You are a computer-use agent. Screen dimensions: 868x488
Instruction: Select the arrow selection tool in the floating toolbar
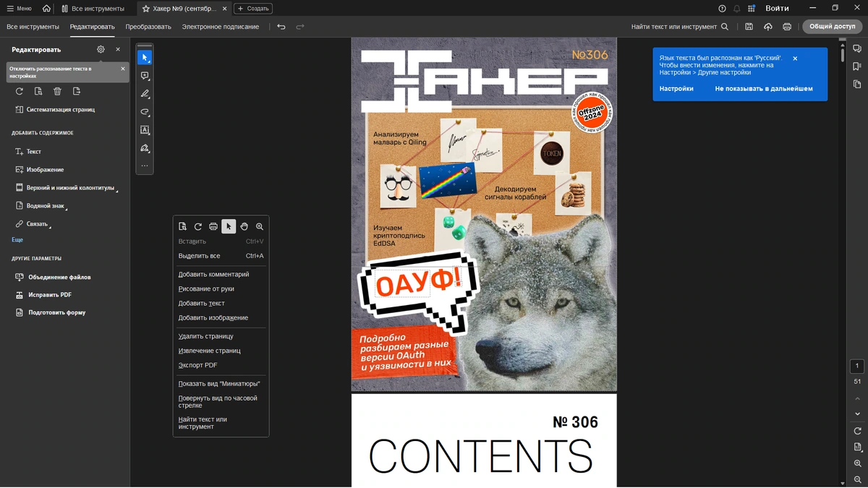coord(145,57)
